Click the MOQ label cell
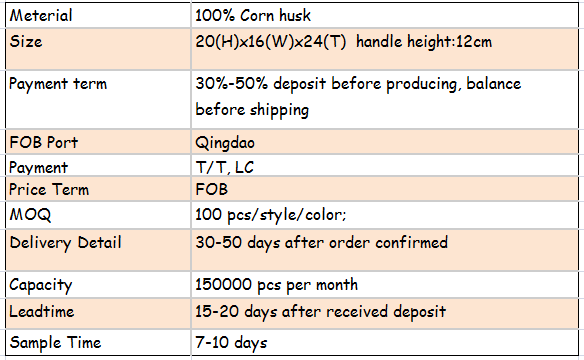Screen dimensions: 584x360 (x=98, y=215)
